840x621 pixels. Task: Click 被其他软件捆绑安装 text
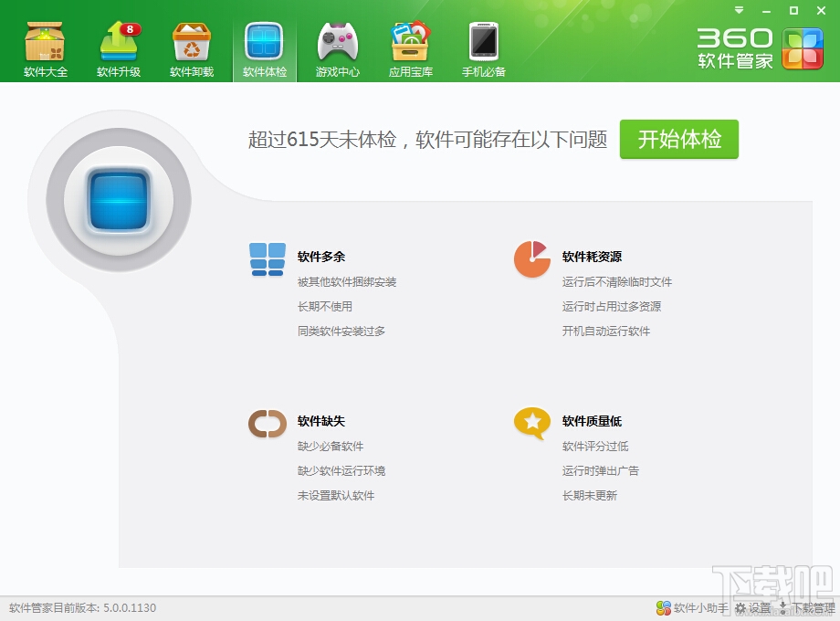tap(347, 282)
